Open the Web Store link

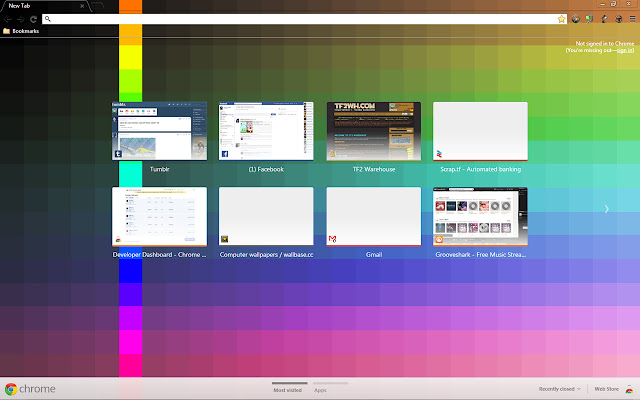tap(607, 388)
